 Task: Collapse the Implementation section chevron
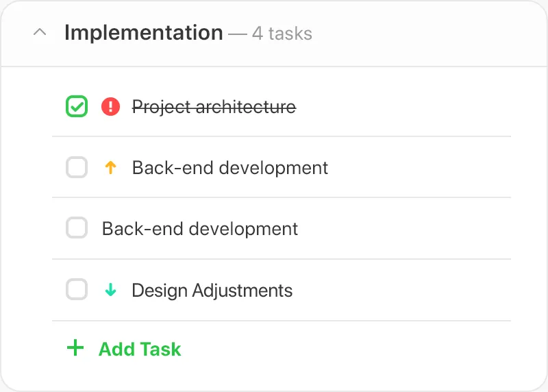point(40,32)
